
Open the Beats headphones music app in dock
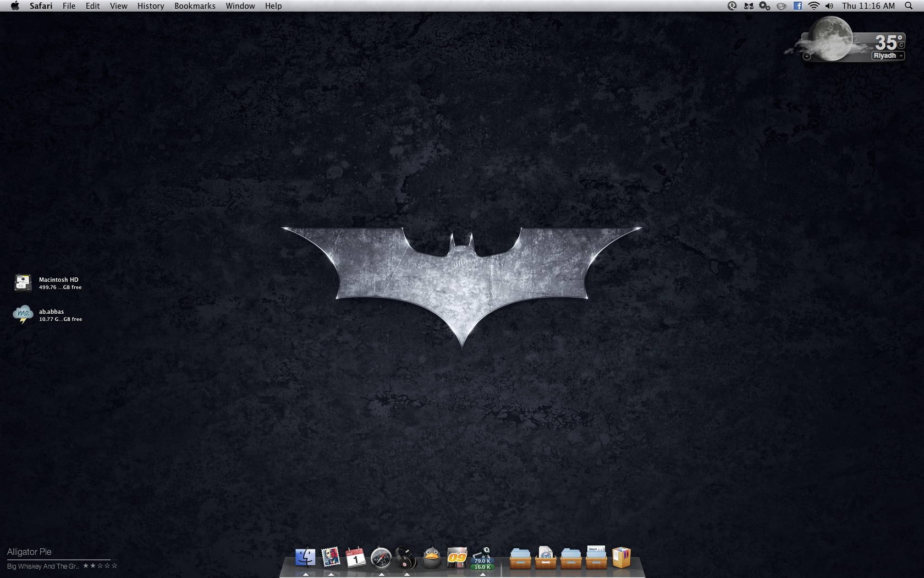406,558
